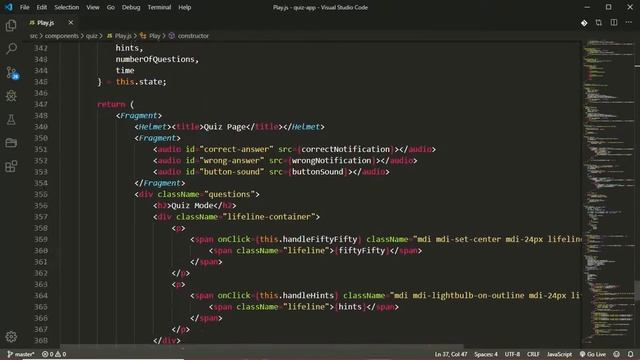
Task: Click 'buttonSound' variable on line 353
Action: (x=318, y=172)
